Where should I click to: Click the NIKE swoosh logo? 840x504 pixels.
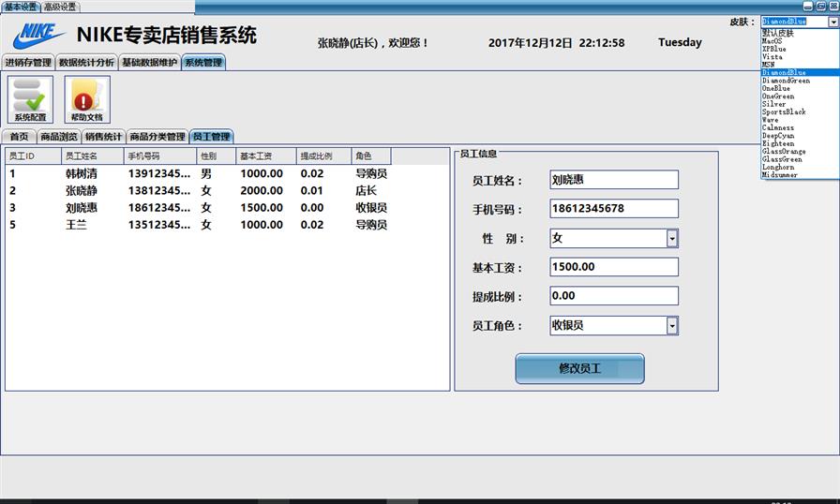pos(39,37)
